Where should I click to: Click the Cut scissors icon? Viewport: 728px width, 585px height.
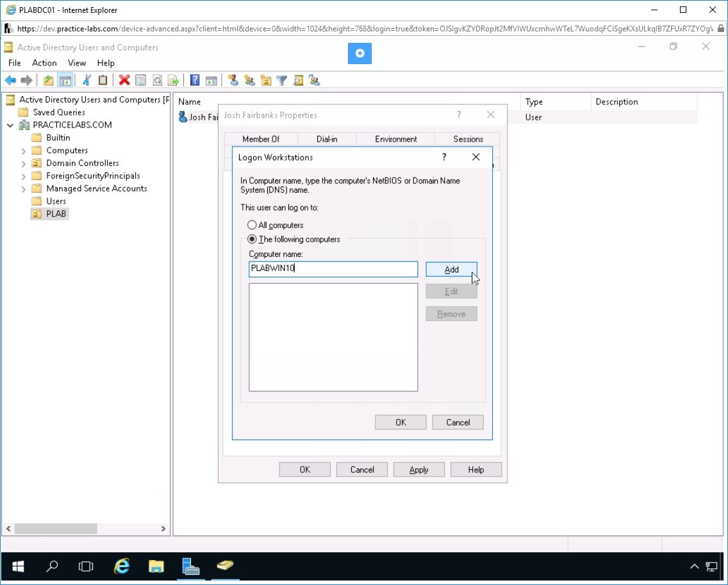pos(87,80)
